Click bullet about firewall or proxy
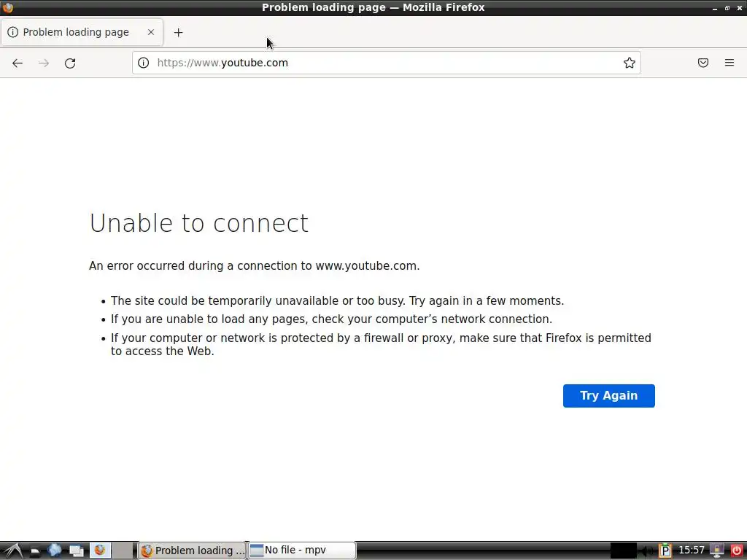747x560 pixels. pyautogui.click(x=381, y=344)
